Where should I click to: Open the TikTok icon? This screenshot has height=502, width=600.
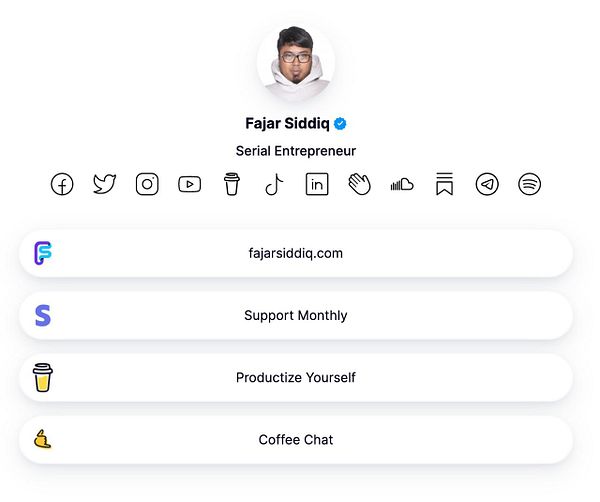[x=274, y=184]
